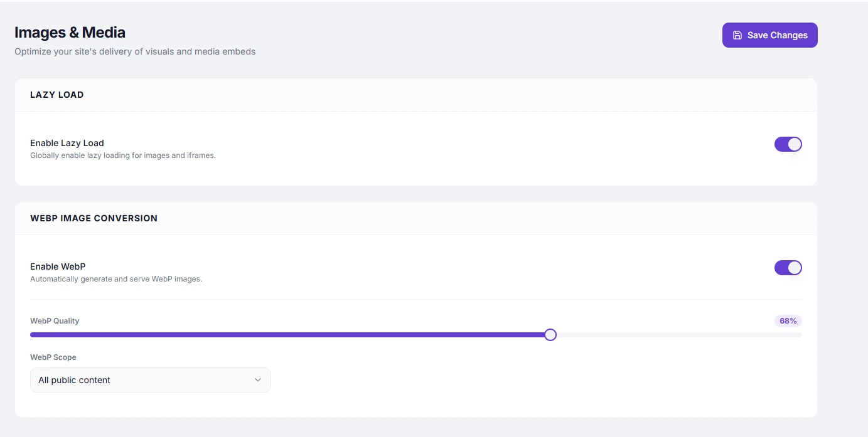Click the Images & Media page heading
868x437 pixels.
pyautogui.click(x=70, y=33)
